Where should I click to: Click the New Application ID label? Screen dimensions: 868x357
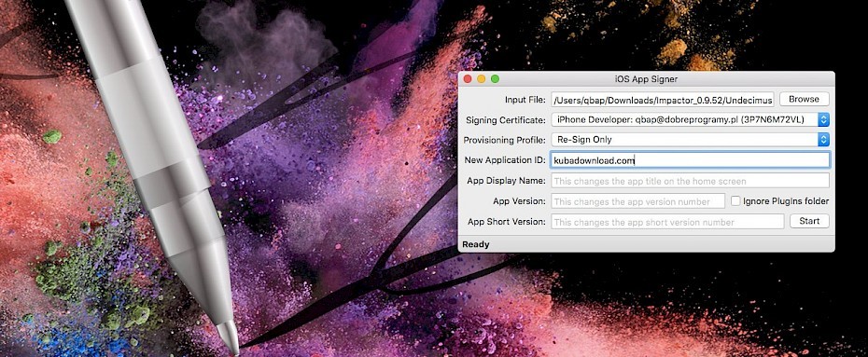(506, 160)
